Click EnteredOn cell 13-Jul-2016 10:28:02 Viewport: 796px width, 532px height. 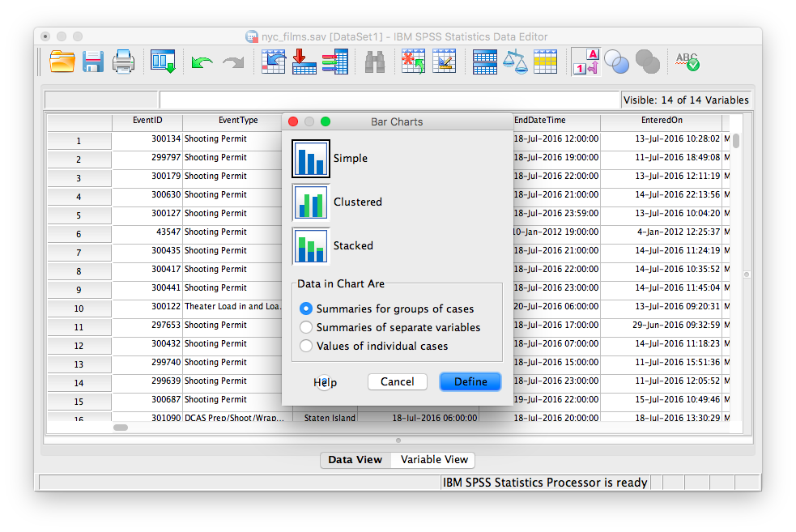662,139
